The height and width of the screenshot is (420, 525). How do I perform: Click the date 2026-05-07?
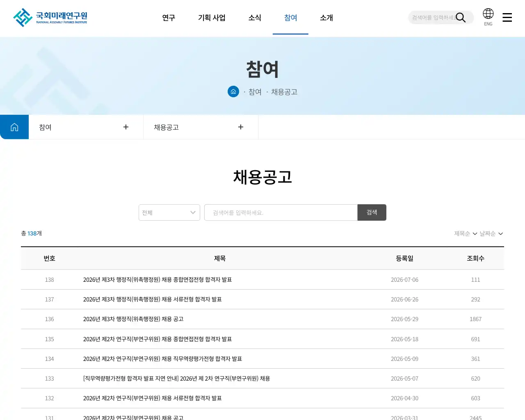tap(405, 379)
